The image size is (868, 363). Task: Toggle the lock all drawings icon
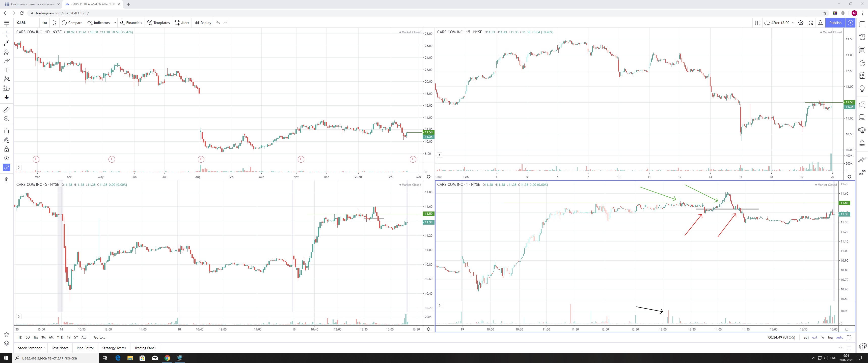pyautogui.click(x=6, y=149)
